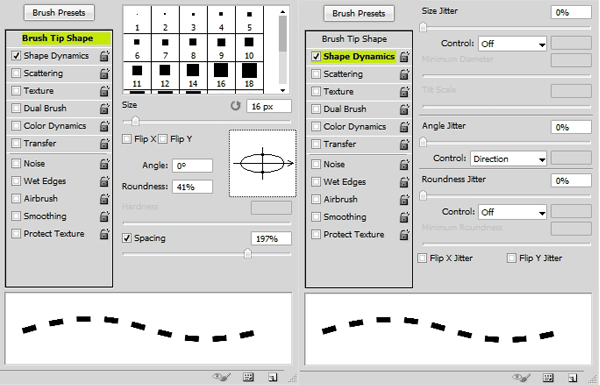Toggle Color Dynamics lock in Brush Tip Shape view

tap(104, 126)
